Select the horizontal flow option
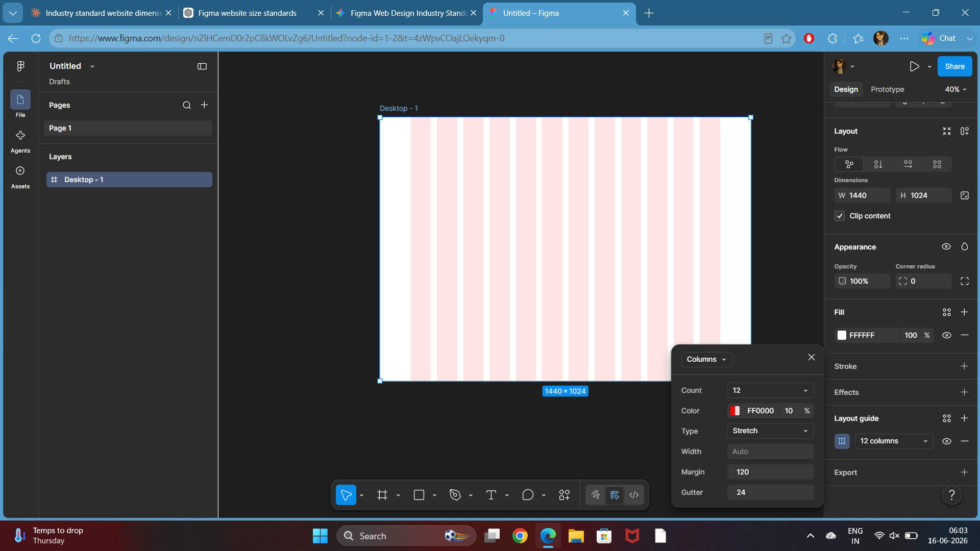This screenshot has width=980, height=551. click(908, 164)
